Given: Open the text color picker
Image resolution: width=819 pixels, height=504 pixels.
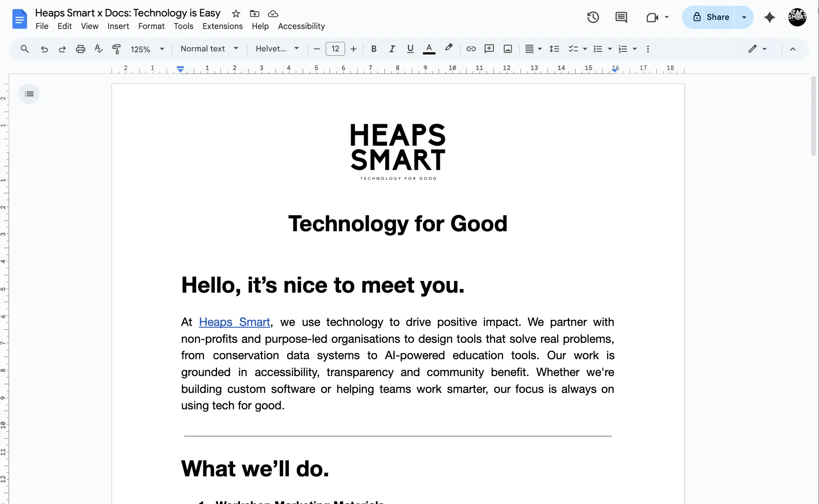Looking at the screenshot, I should point(429,49).
